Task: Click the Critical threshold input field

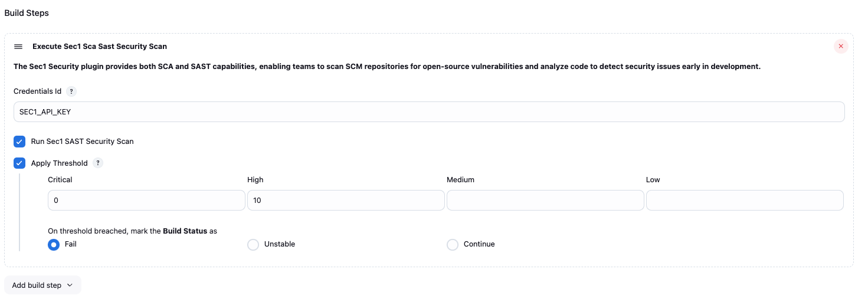Action: click(x=146, y=201)
